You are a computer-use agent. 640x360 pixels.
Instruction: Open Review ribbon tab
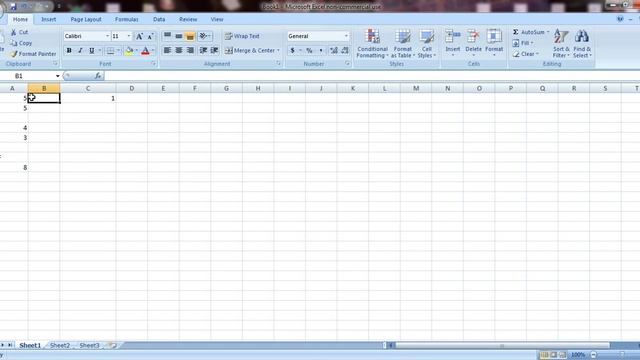click(x=188, y=19)
